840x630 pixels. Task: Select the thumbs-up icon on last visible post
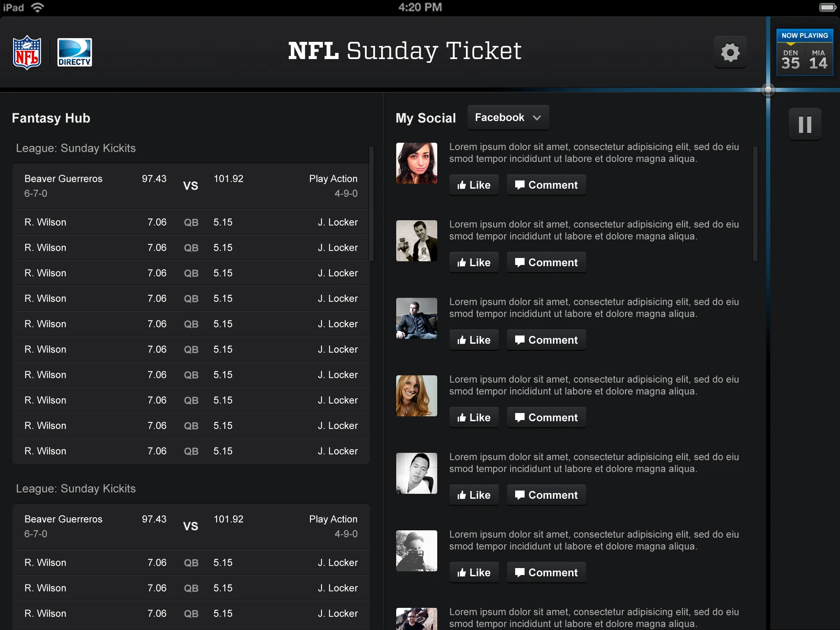click(463, 572)
